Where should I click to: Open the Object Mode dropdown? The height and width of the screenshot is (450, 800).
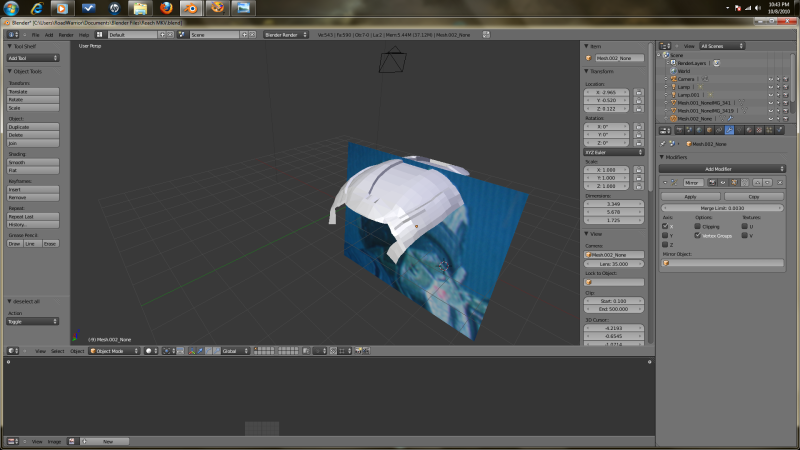[x=114, y=351]
